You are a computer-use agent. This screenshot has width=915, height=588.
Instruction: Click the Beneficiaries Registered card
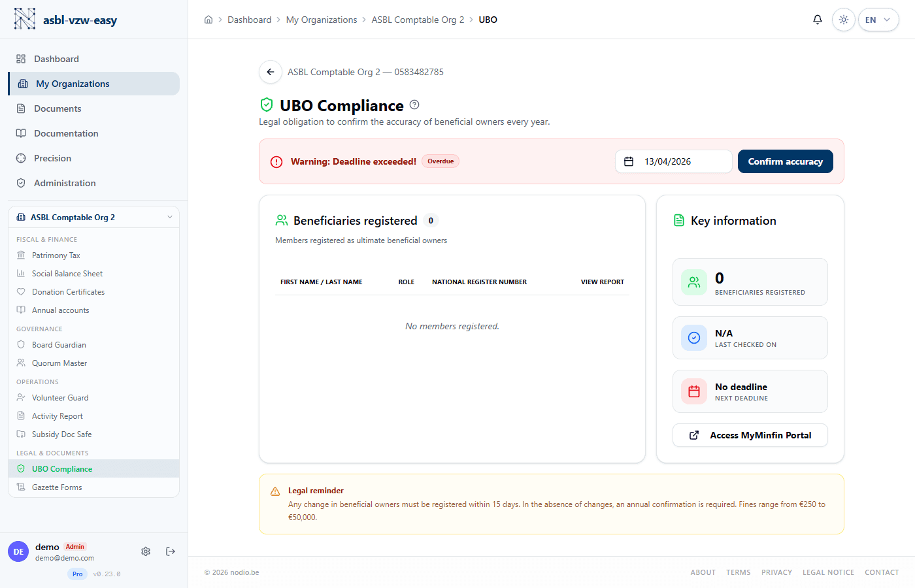coord(750,282)
